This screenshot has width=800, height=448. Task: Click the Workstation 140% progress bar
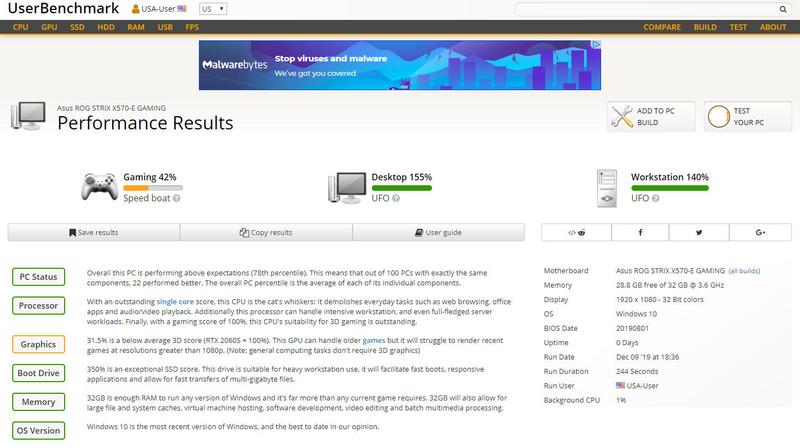670,188
